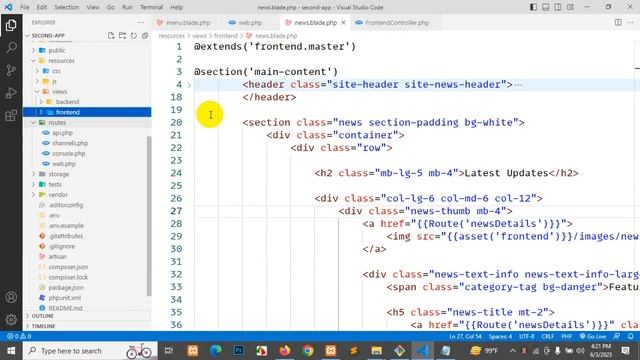This screenshot has width=640, height=360.
Task: Expand the TIMELINE section
Action: 87,326
